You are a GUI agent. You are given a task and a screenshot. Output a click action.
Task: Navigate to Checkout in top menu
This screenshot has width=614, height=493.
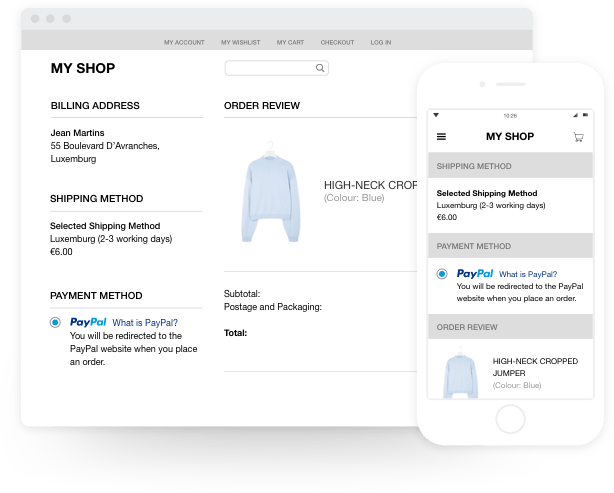click(337, 43)
